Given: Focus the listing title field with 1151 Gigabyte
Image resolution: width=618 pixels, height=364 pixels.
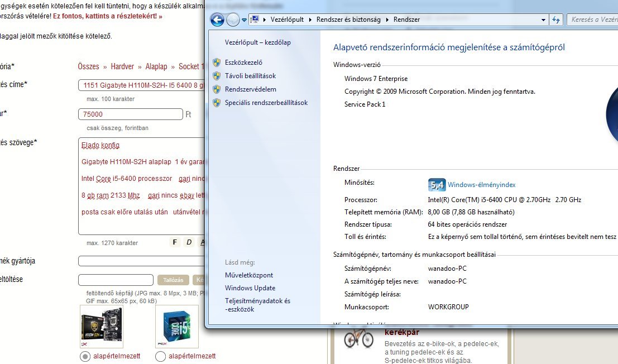Looking at the screenshot, I should pyautogui.click(x=141, y=85).
